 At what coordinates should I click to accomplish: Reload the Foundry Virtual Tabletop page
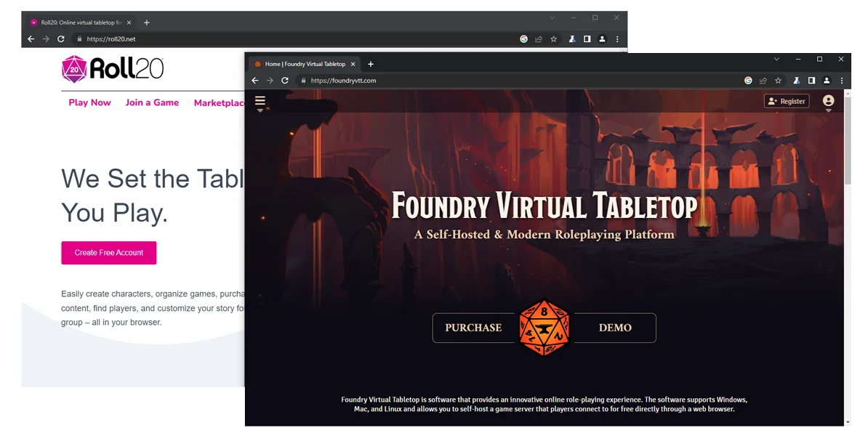click(x=285, y=81)
